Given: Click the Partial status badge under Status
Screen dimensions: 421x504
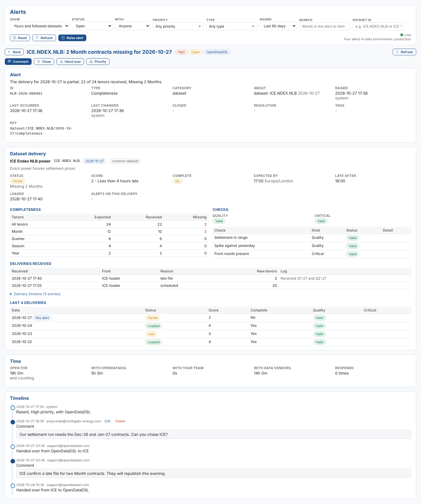Looking at the screenshot, I should click(17, 181).
